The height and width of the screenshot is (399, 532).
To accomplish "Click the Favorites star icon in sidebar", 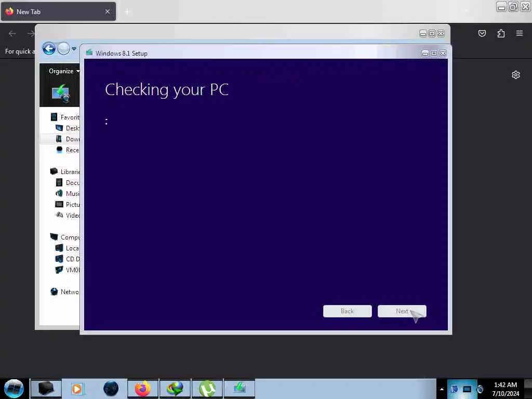I will tap(54, 117).
